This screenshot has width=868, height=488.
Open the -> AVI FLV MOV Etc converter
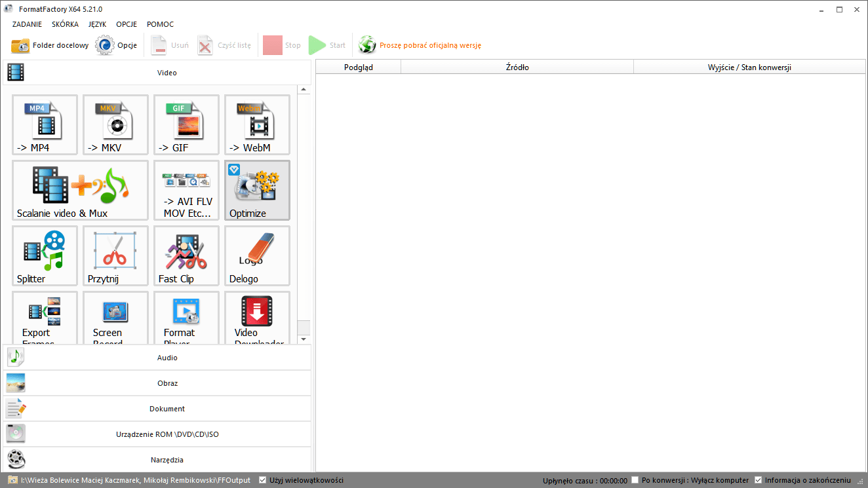tap(186, 190)
